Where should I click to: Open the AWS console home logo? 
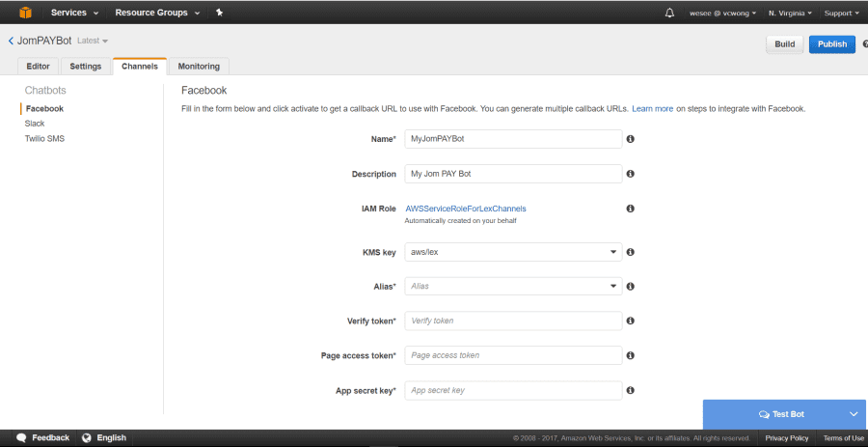(25, 13)
